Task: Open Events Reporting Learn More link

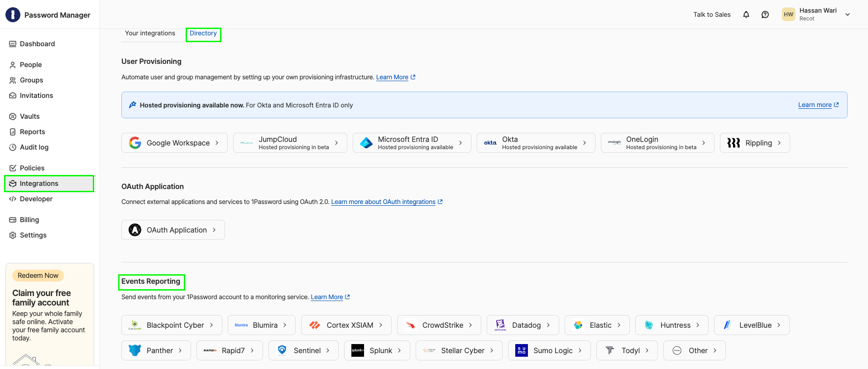Action: pos(330,297)
